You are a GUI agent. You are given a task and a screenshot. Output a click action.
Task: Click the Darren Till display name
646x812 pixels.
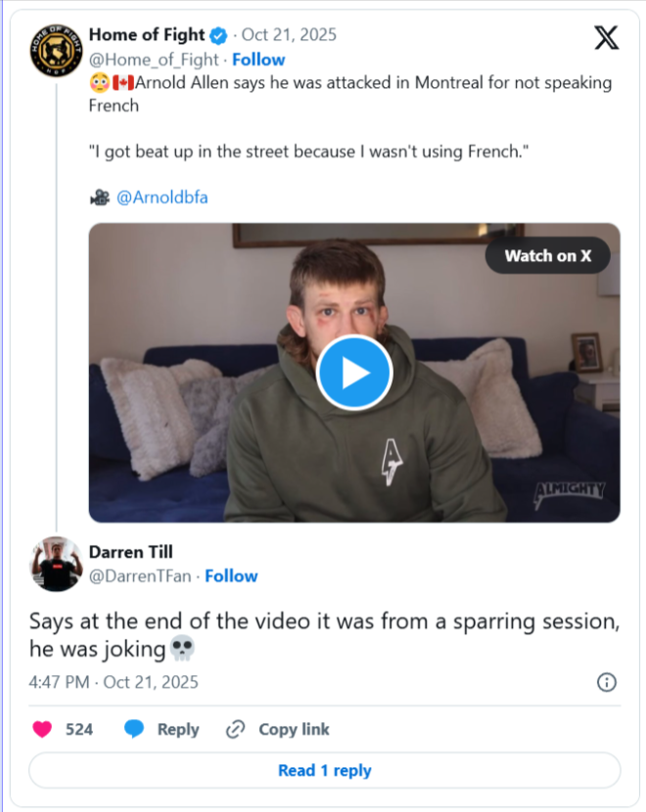[x=130, y=552]
